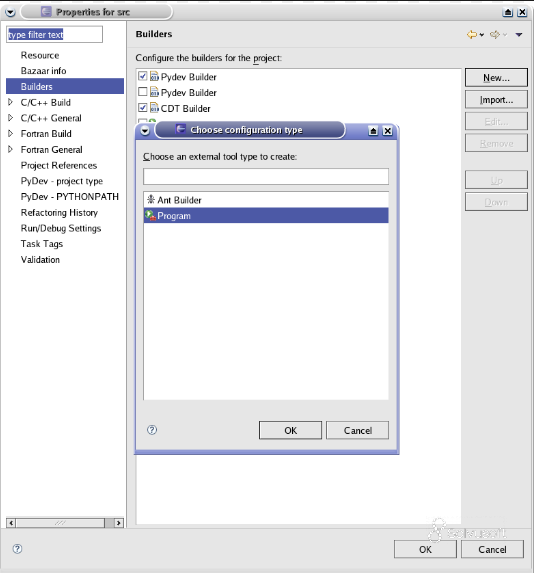Click the sidebar horizontal scrollbar right arrow
The image size is (534, 573).
click(118, 523)
